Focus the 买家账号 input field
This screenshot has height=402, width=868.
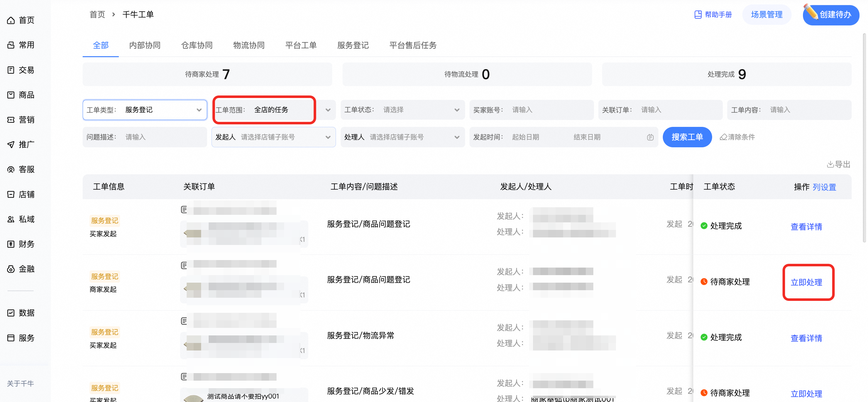click(531, 110)
